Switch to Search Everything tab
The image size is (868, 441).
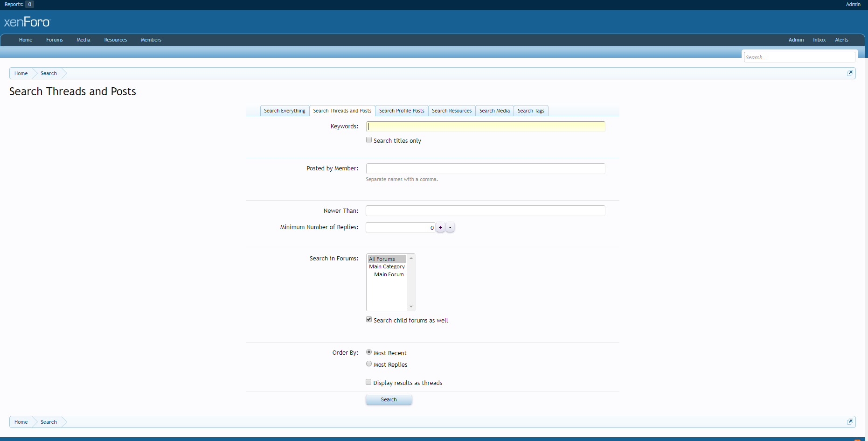click(x=285, y=111)
